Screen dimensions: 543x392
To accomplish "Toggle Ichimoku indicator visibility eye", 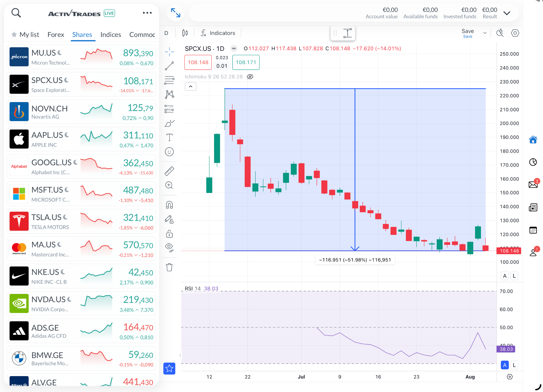I will point(250,77).
